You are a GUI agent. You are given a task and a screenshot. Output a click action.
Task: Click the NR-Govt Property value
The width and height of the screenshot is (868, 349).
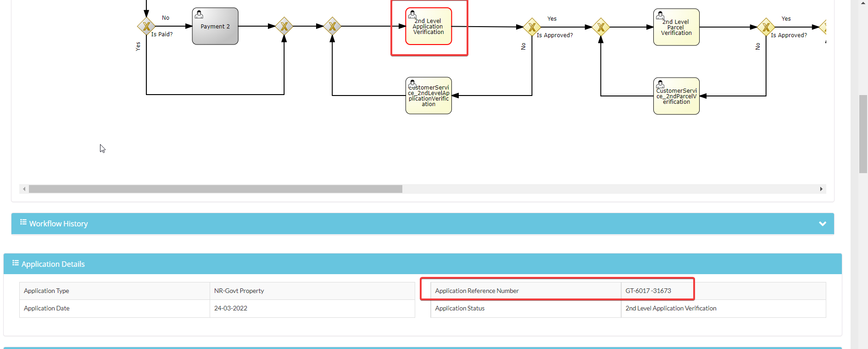pyautogui.click(x=239, y=291)
